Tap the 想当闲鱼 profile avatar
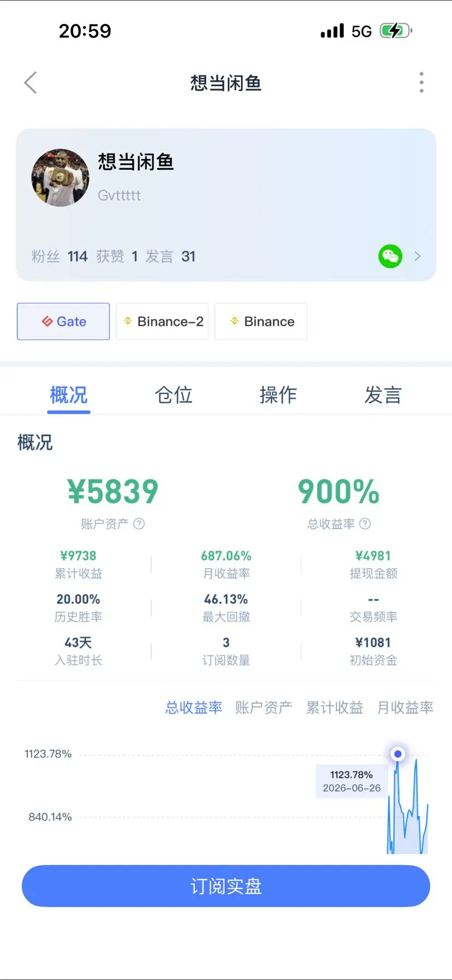Screen dimensions: 452x980 click(x=61, y=177)
